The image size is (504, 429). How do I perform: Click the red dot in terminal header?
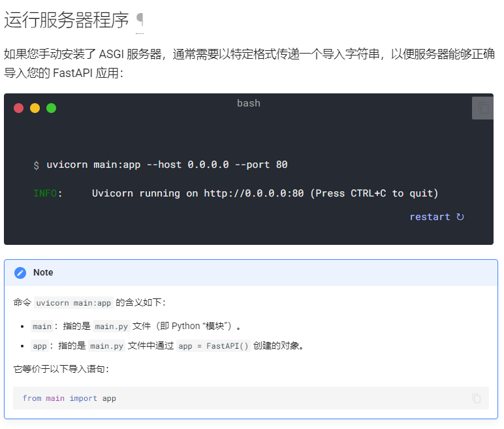tap(19, 108)
